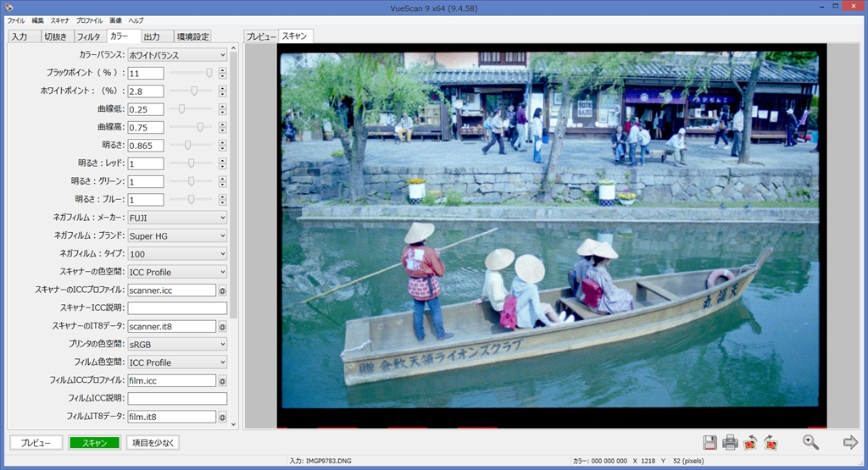The width and height of the screenshot is (868, 470).
Task: Open the ネガフィルム メーカー dropdown showing FUJI
Action: point(177,218)
